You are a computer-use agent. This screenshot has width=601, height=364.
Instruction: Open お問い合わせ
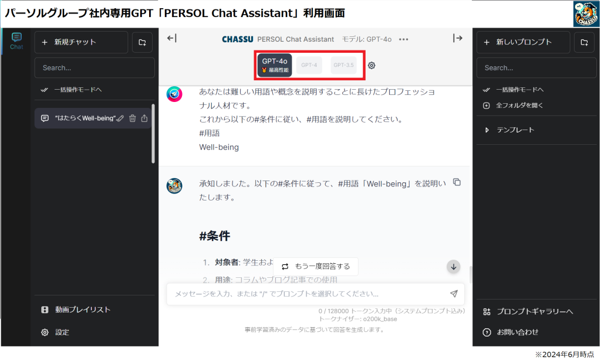[511, 332]
